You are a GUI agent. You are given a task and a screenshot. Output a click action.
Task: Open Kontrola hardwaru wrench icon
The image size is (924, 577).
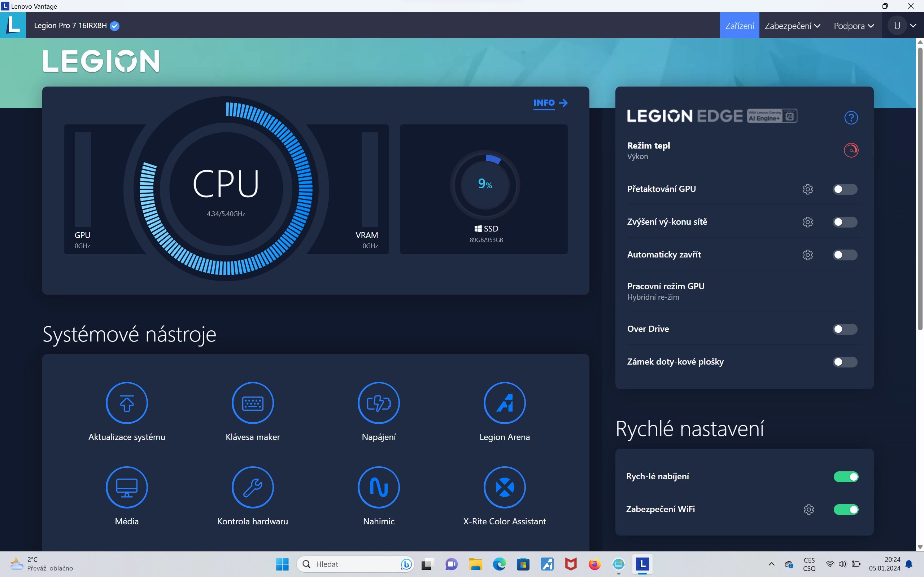(x=252, y=487)
